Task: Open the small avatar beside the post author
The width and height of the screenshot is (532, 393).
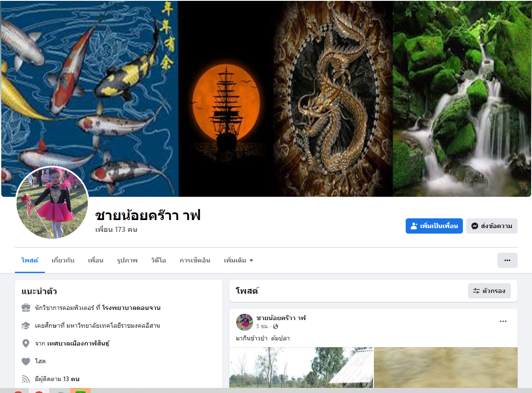Action: [x=245, y=322]
